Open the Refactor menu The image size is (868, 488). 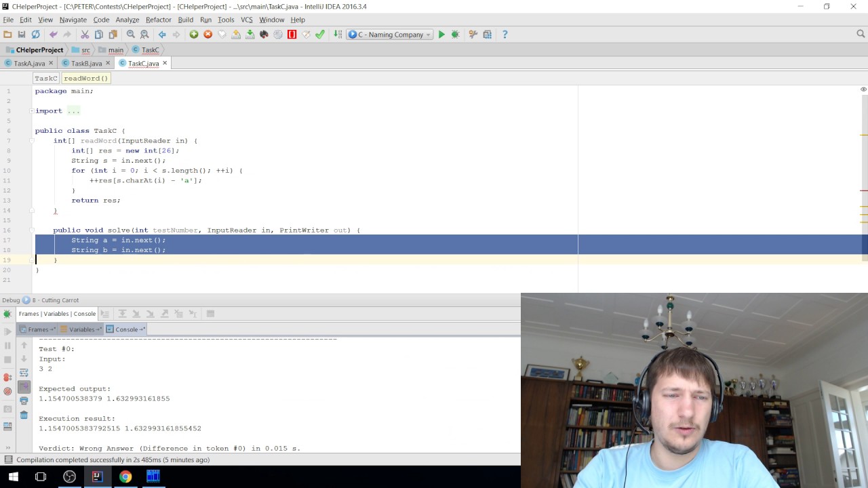click(158, 20)
